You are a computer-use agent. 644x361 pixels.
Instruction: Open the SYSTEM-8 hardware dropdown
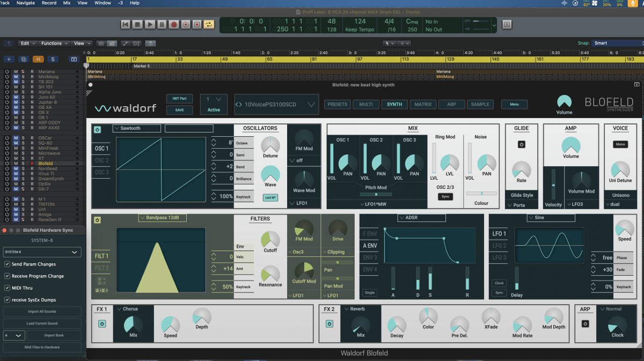tap(42, 252)
